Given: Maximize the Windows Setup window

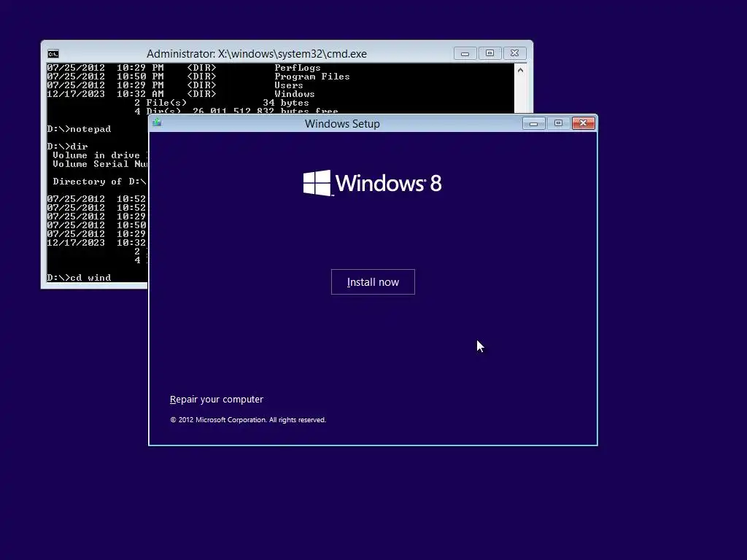Looking at the screenshot, I should pos(558,124).
